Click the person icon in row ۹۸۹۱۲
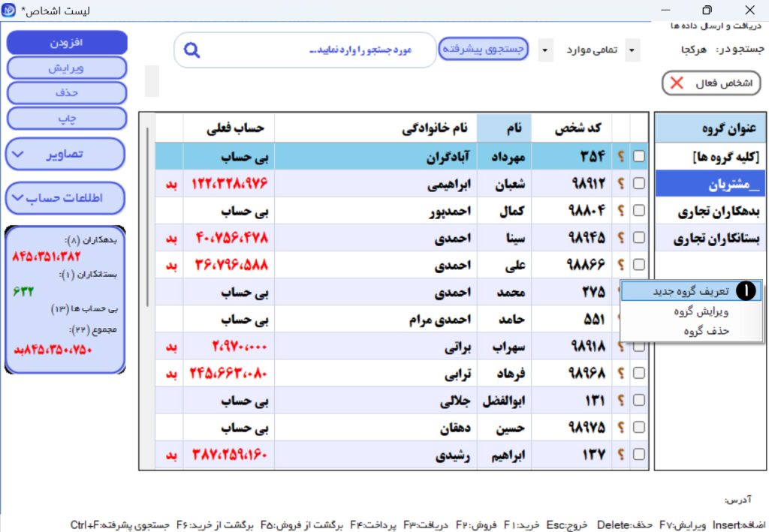Screen dimensions: 769x532 pos(621,183)
